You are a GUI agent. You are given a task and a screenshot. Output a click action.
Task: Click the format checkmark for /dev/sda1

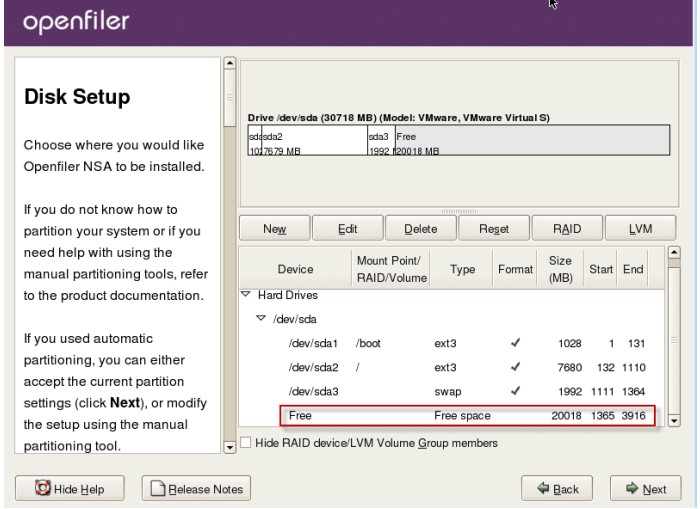click(515, 342)
